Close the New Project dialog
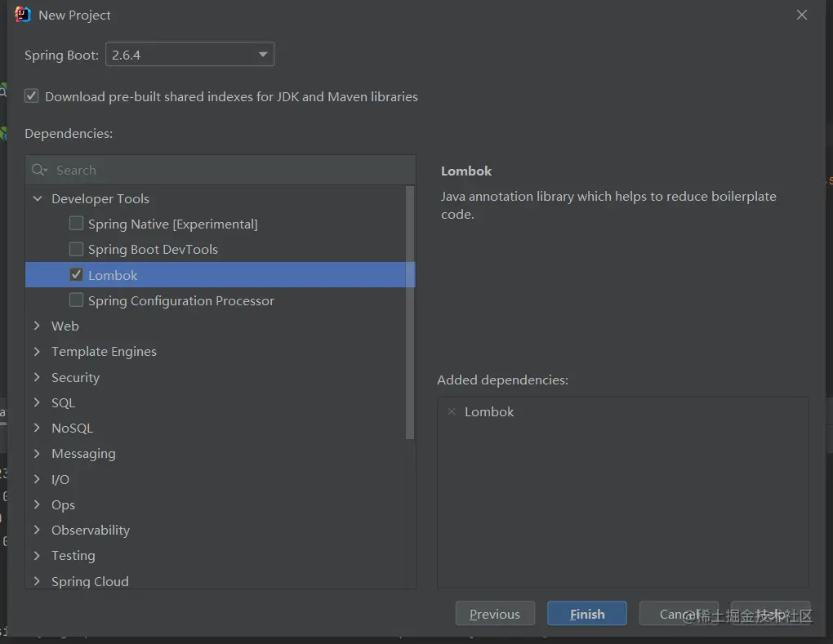Viewport: 833px width, 644px height. (802, 15)
